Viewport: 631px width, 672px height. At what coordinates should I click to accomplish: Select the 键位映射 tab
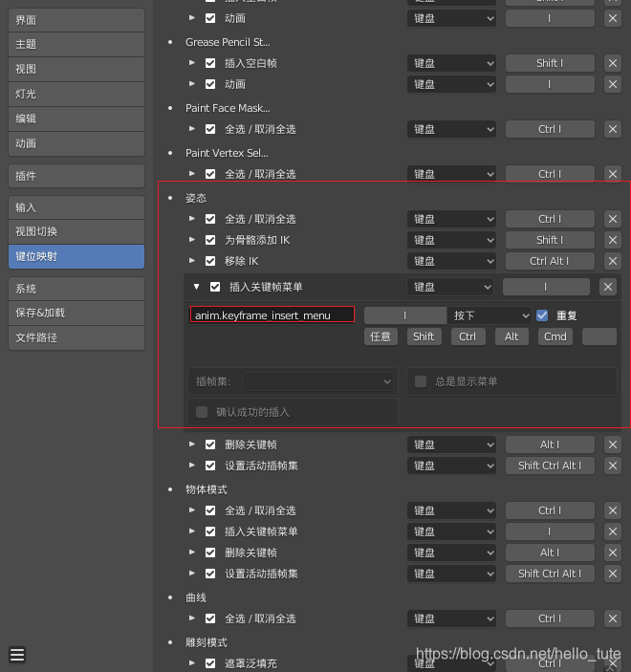(x=76, y=256)
